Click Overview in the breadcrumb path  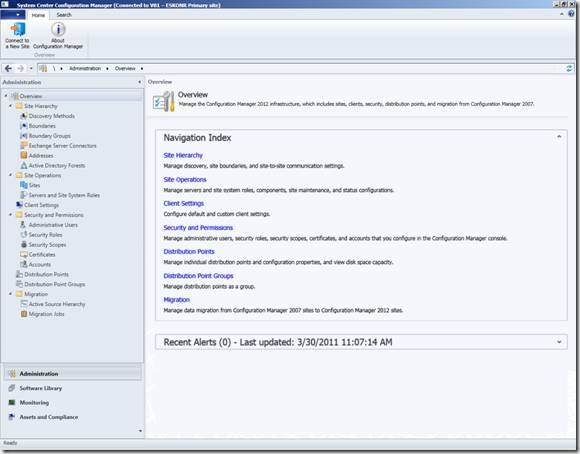125,68
